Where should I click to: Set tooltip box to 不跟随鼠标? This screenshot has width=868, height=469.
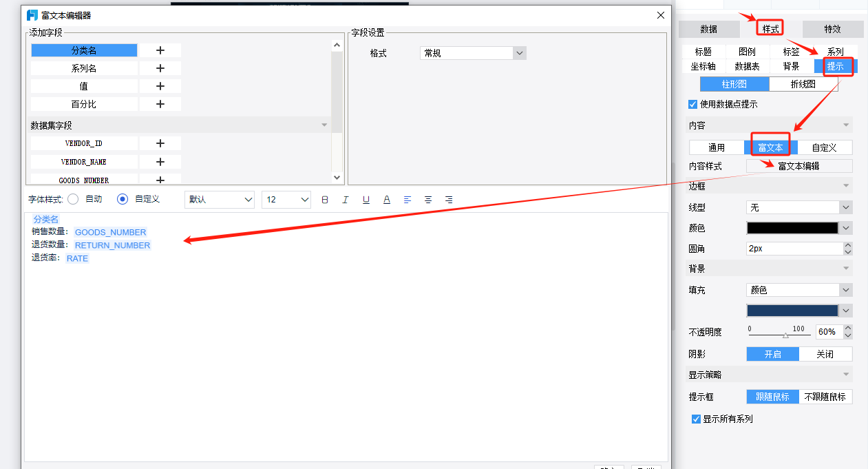tap(825, 397)
